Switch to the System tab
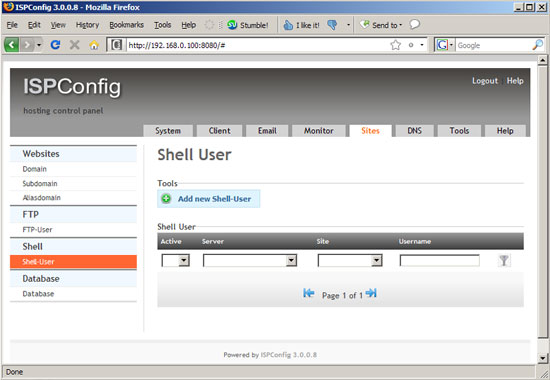The width and height of the screenshot is (550, 380). click(168, 131)
